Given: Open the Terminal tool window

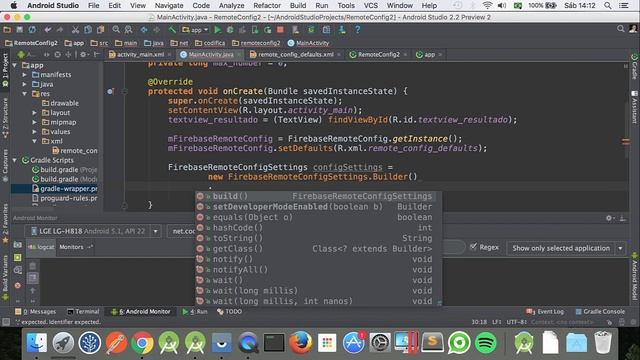Looking at the screenshot, I should 83,311.
